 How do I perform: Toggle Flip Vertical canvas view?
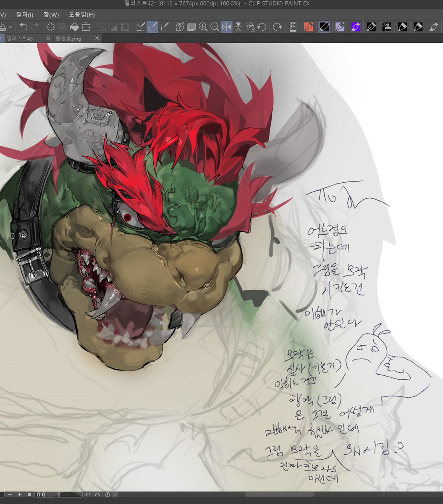click(x=238, y=27)
